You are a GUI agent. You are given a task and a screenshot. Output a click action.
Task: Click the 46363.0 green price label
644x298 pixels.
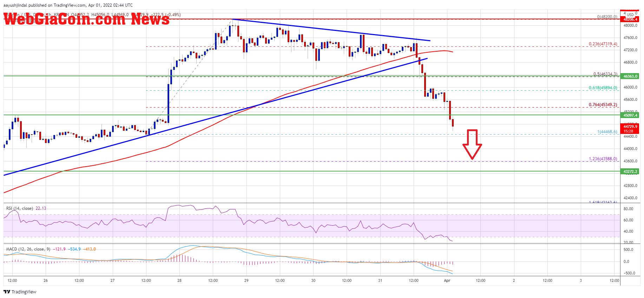630,76
